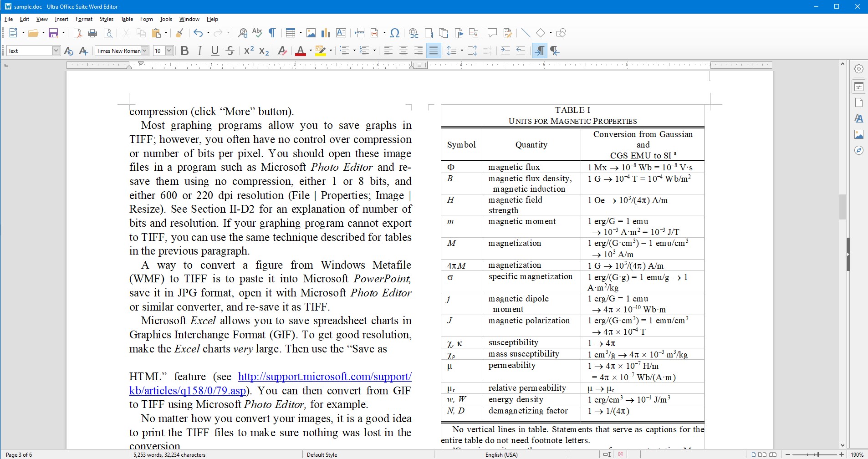
Task: Open Find and Replace tool
Action: point(243,33)
